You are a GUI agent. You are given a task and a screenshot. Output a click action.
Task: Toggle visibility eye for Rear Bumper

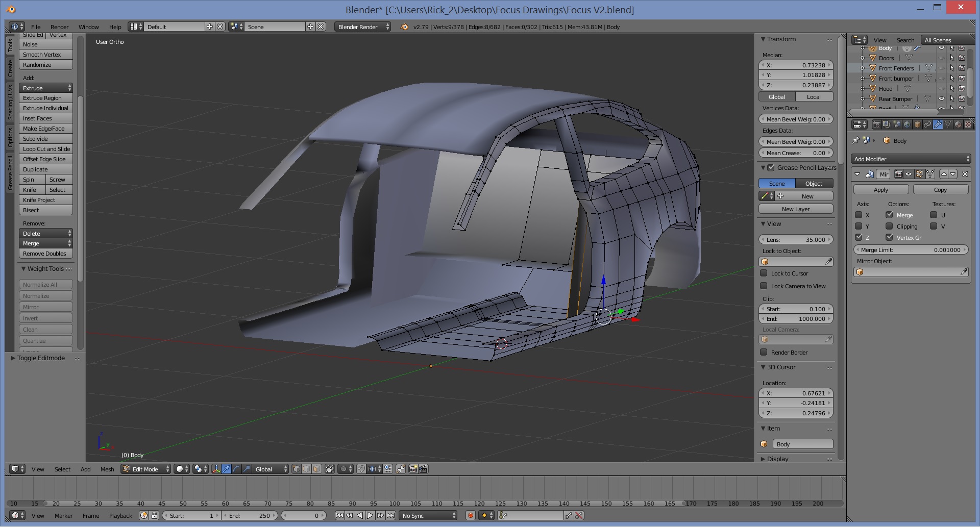click(942, 98)
